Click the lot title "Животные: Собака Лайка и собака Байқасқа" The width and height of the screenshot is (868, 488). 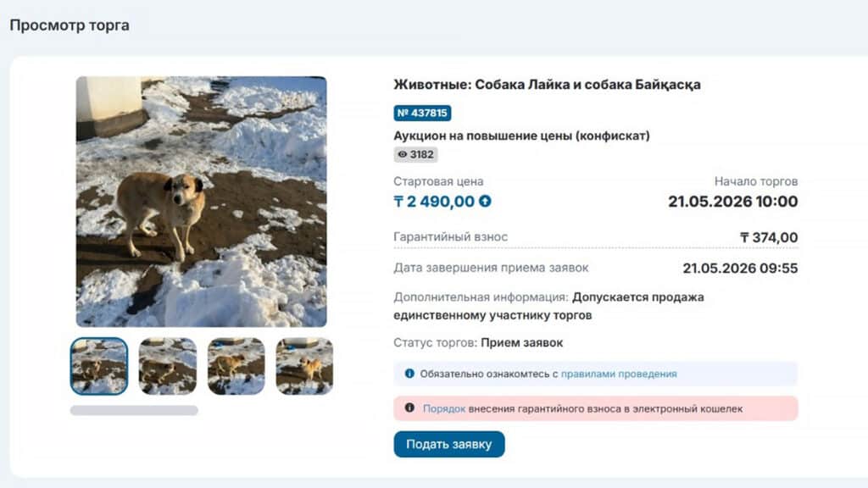[x=547, y=85]
